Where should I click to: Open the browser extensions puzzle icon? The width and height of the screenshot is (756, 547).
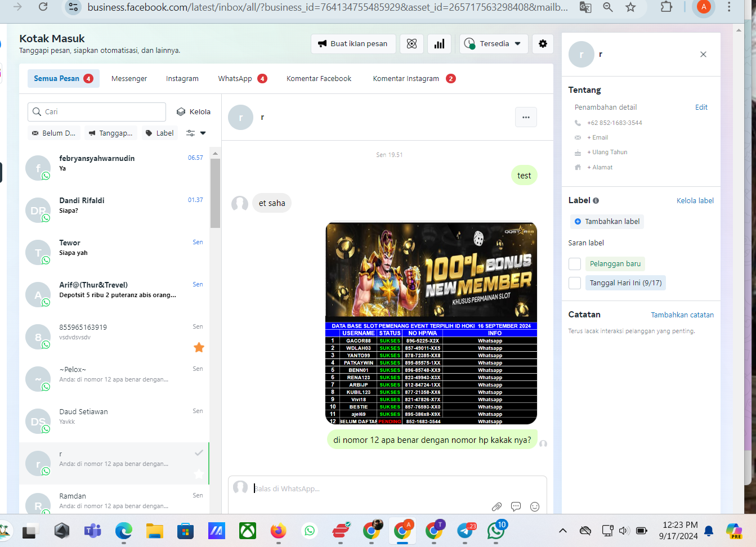coord(666,7)
